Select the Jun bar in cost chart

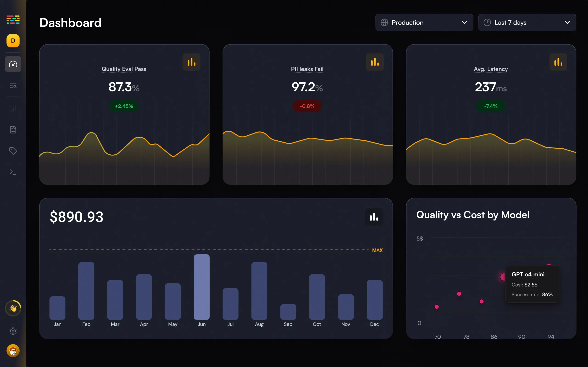click(202, 287)
